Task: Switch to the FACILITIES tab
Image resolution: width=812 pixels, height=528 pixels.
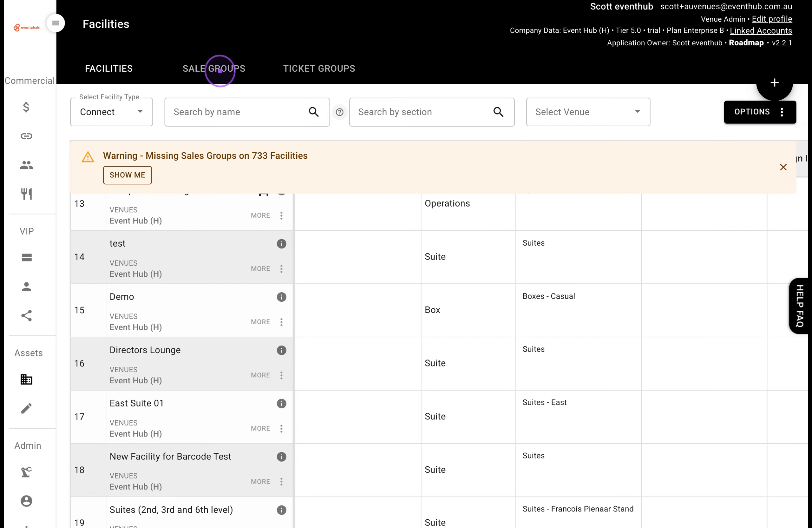Action: [109, 69]
